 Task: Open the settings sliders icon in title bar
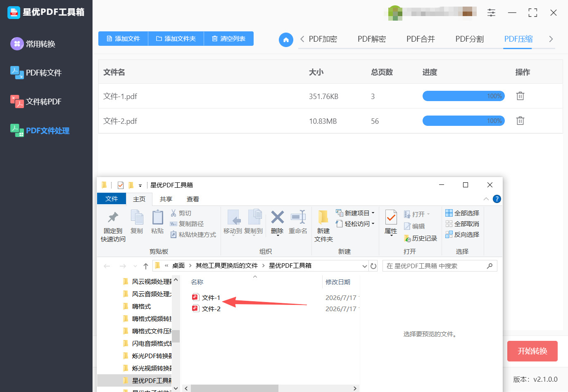pyautogui.click(x=491, y=13)
